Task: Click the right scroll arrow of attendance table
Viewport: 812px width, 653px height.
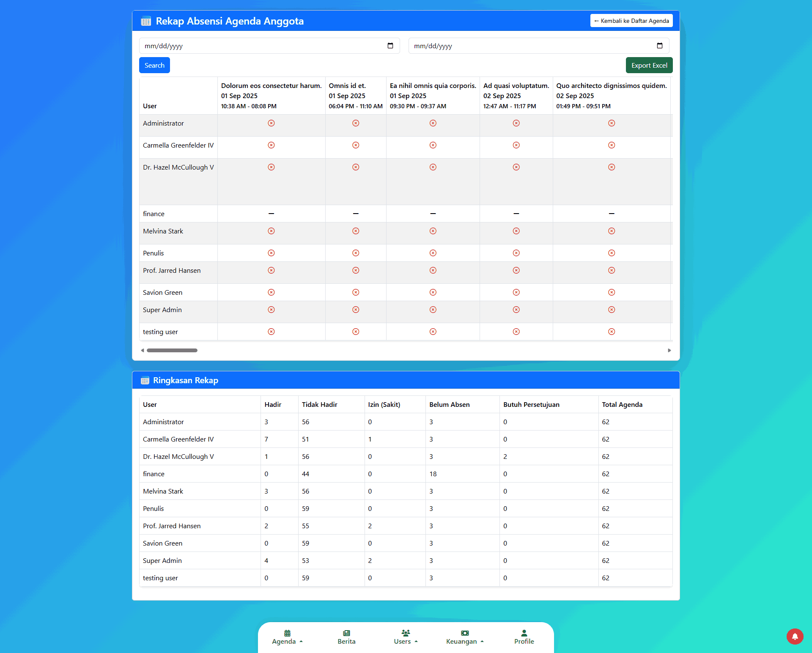Action: click(x=669, y=350)
